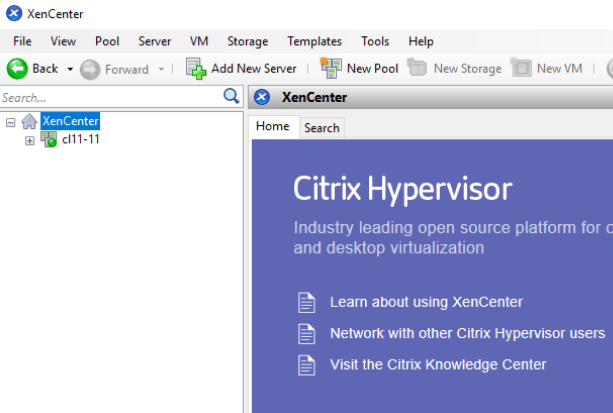
Task: Switch to the Search tab
Action: tap(322, 128)
